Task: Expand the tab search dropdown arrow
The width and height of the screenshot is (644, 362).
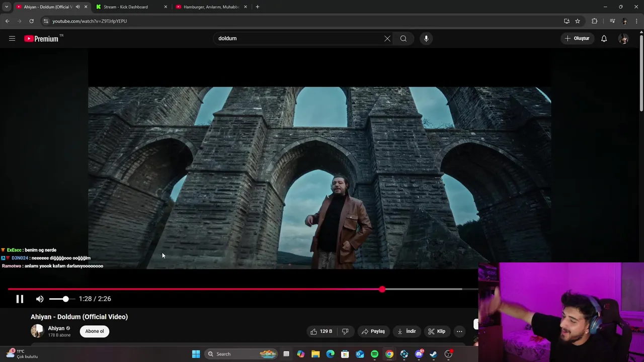Action: point(7,7)
